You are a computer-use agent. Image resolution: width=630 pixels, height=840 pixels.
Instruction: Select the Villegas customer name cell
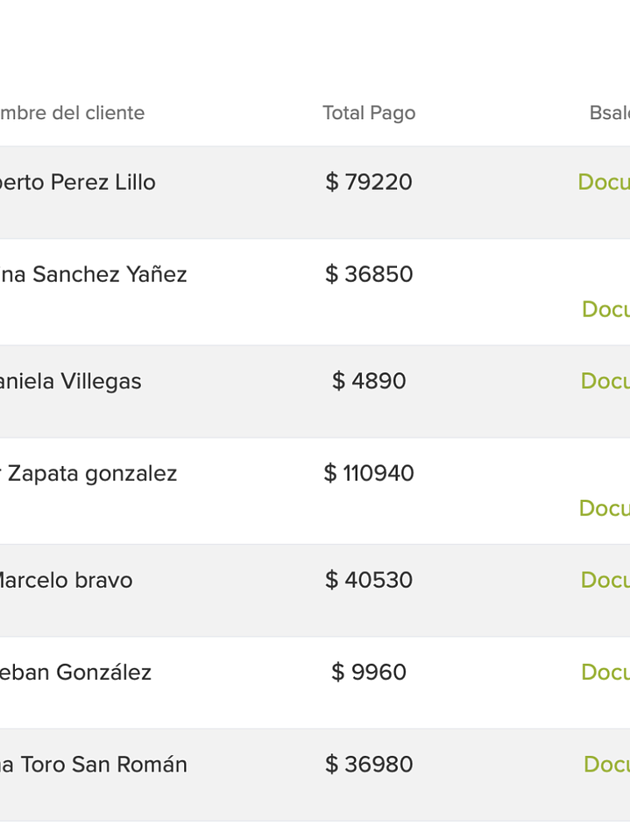tap(70, 381)
